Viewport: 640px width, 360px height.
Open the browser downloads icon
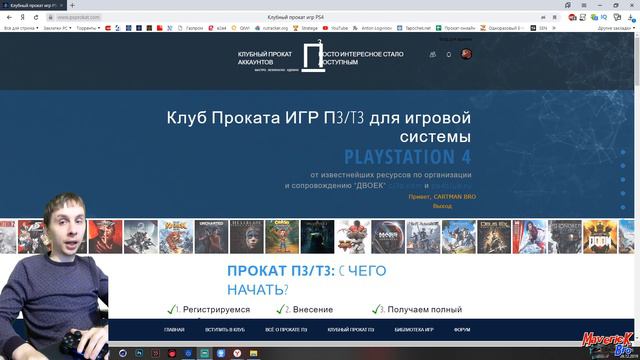[x=631, y=18]
